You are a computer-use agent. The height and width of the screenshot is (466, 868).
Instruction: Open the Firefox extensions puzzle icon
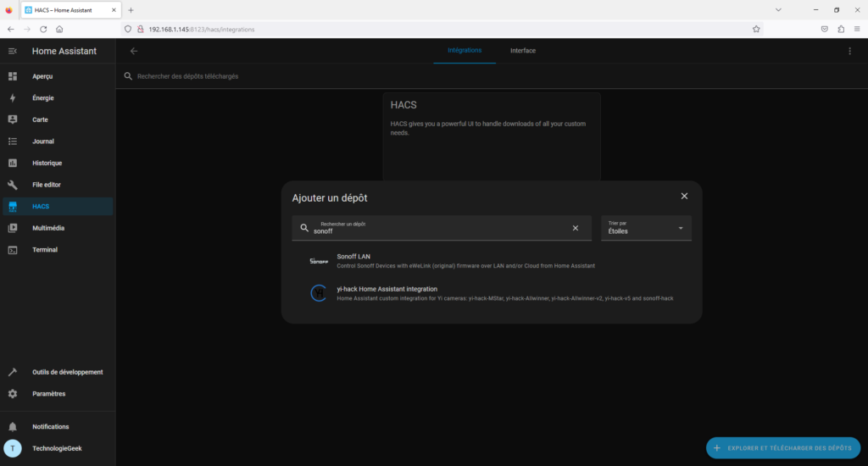coord(841,30)
